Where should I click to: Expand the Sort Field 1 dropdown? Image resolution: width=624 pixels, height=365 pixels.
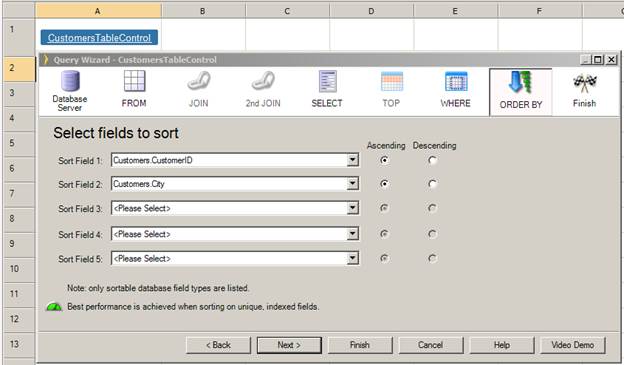352,160
